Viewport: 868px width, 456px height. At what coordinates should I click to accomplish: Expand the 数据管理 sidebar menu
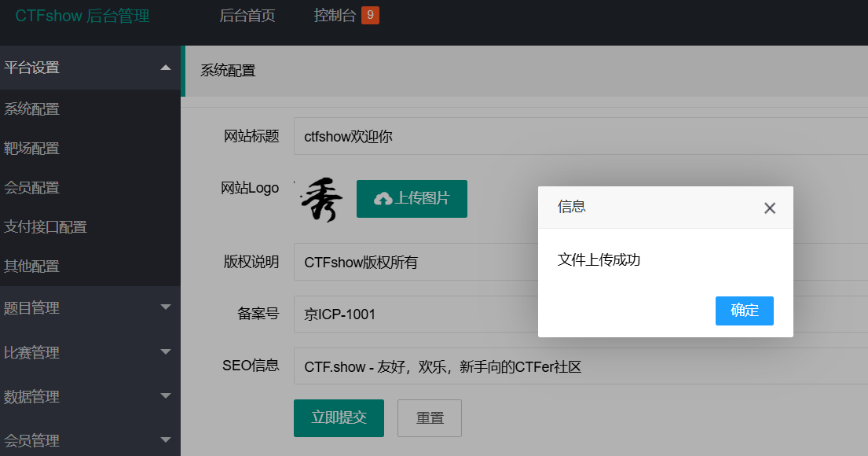[90, 396]
